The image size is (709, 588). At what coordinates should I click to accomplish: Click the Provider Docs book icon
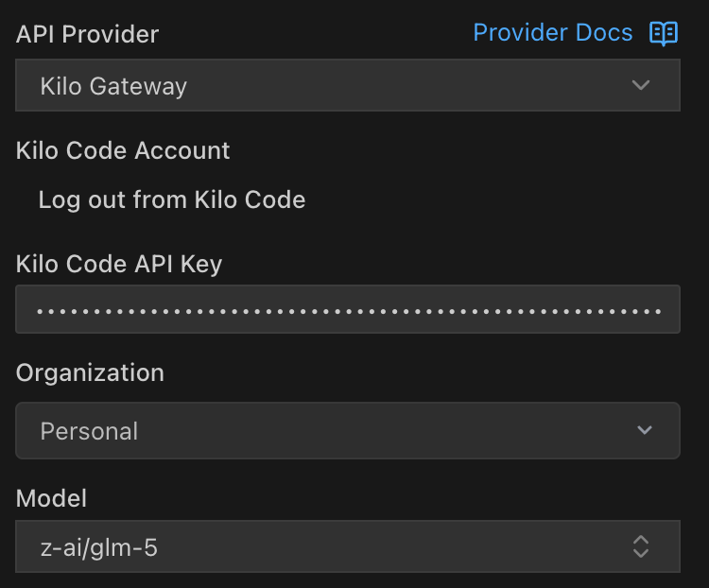point(664,33)
